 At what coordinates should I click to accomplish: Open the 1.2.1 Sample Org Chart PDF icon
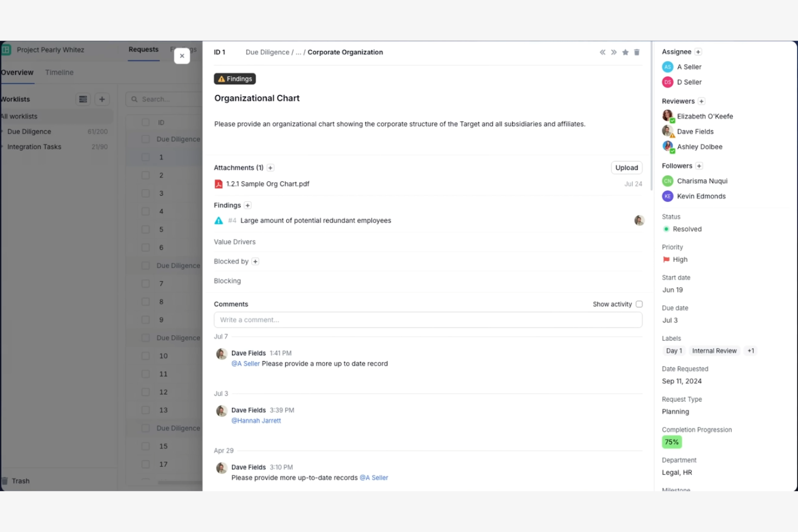218,184
